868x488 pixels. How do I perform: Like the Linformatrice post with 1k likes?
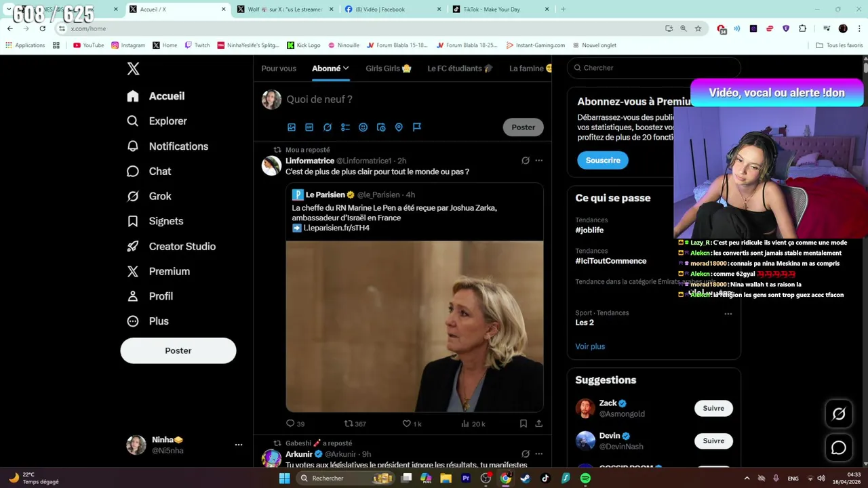[x=412, y=424]
